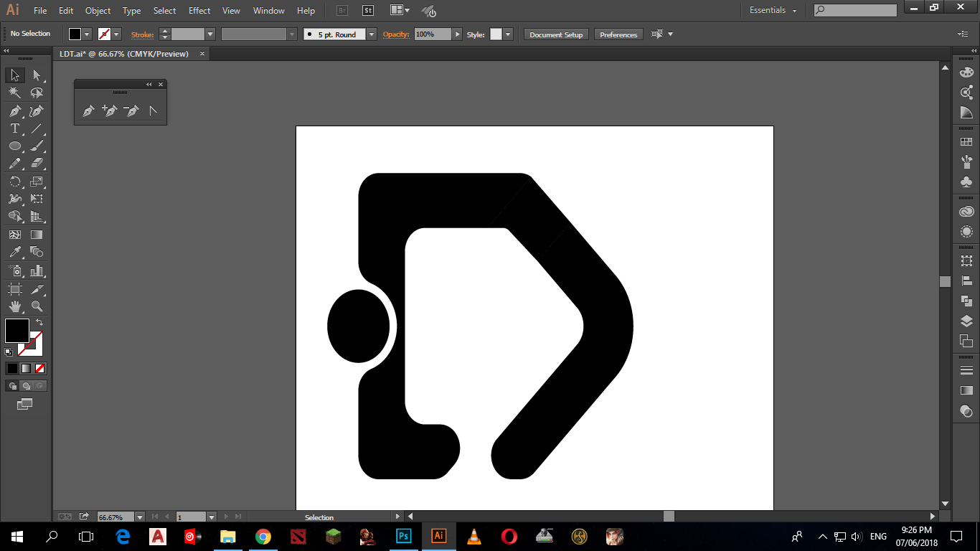Open the graphic Style dropdown

click(508, 34)
